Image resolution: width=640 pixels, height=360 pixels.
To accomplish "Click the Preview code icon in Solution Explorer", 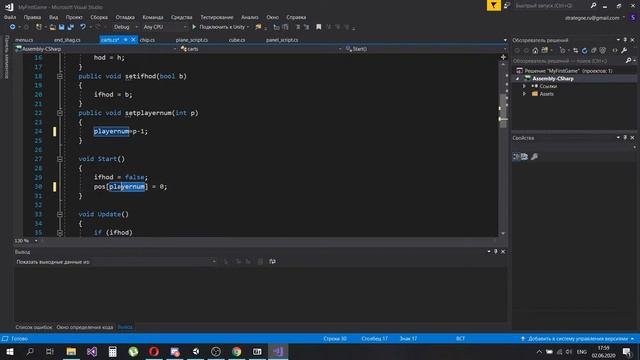I will [x=615, y=51].
